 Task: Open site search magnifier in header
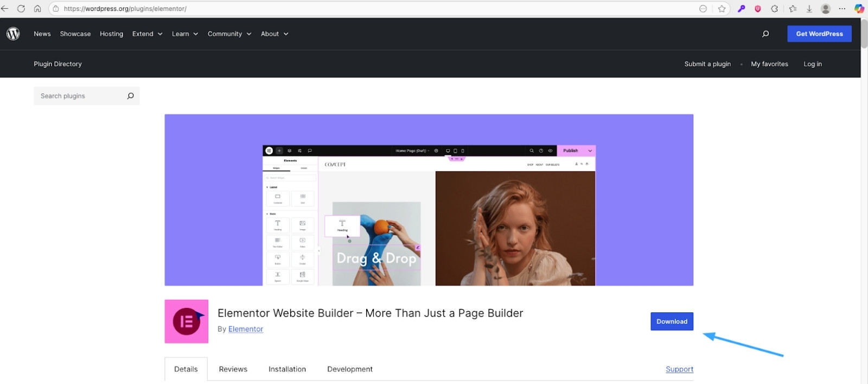[x=765, y=34]
